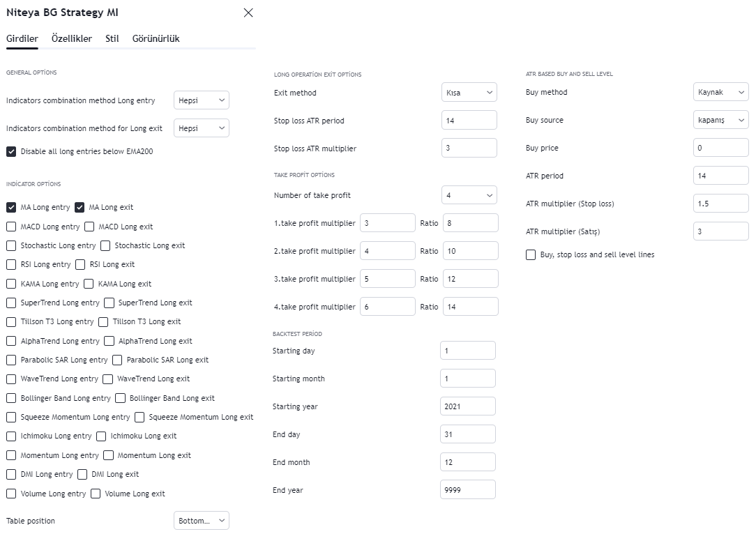Enable MACD Long entry checkbox
The height and width of the screenshot is (534, 756).
[x=11, y=227]
